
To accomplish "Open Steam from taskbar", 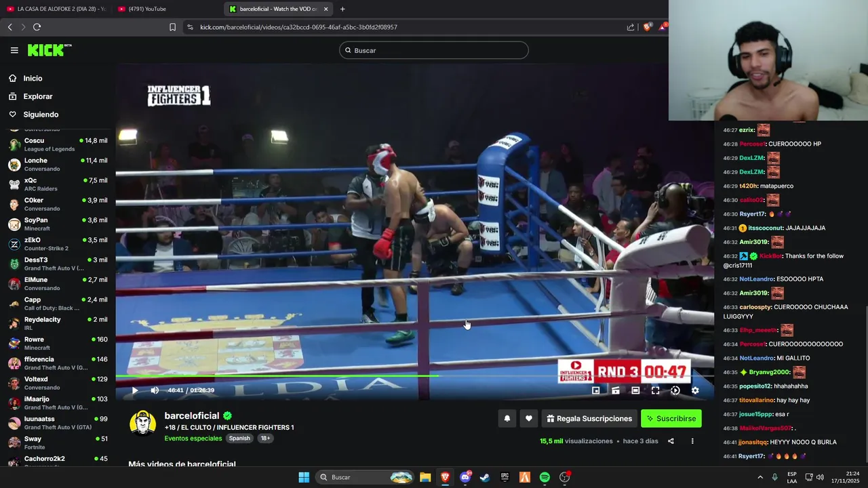I will pyautogui.click(x=485, y=477).
